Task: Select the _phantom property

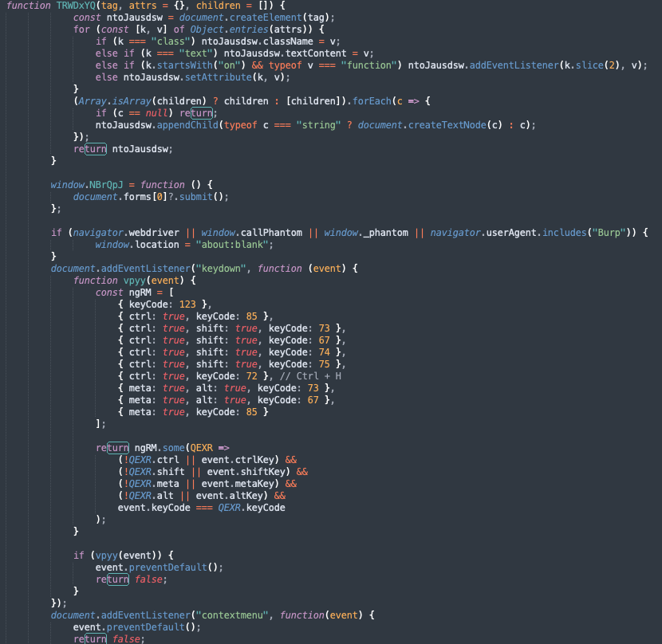Action: pos(386,233)
